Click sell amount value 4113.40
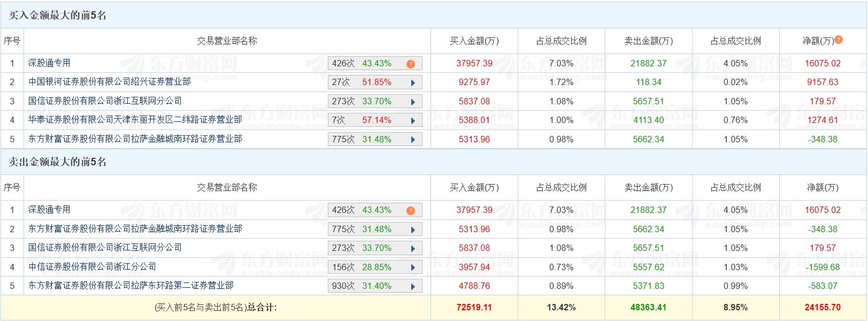Screen dimensions: 868x321 (x=649, y=120)
